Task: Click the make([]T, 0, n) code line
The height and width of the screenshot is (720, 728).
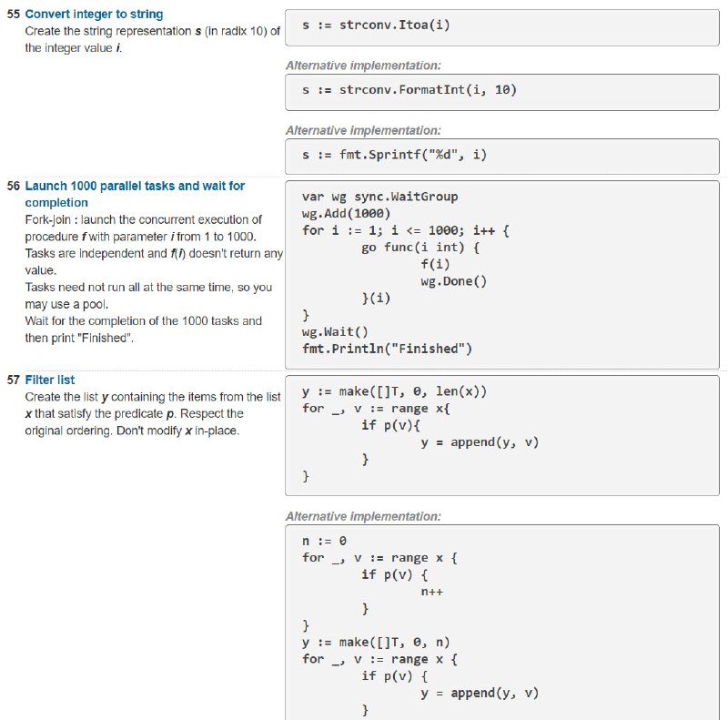Action: pos(376,642)
